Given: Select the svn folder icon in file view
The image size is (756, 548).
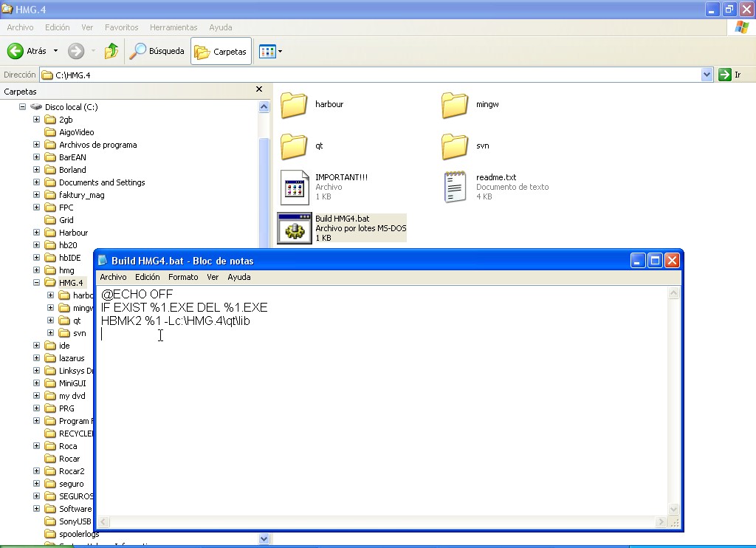Looking at the screenshot, I should 455,147.
